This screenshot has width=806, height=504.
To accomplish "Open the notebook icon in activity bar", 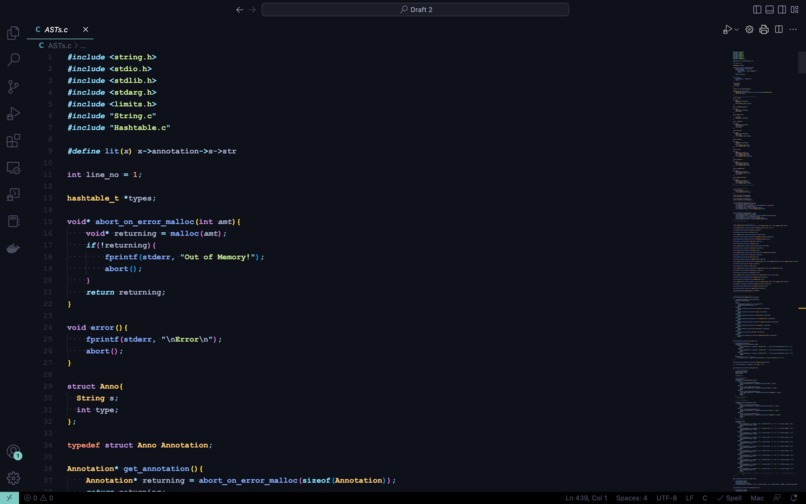I will click(13, 221).
